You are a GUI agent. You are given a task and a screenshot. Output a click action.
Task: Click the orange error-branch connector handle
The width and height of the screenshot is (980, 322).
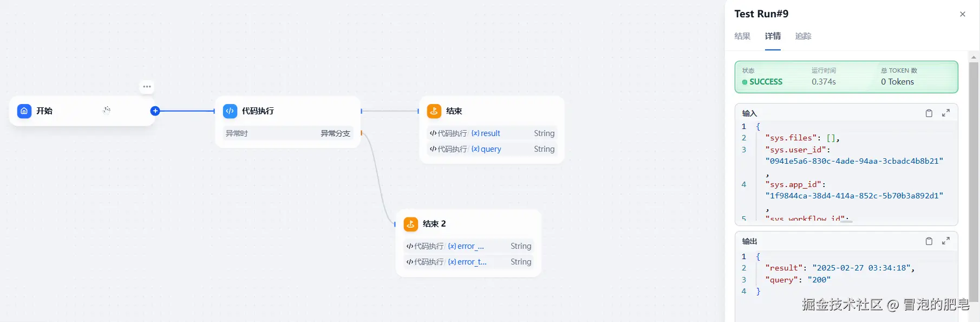coord(362,133)
